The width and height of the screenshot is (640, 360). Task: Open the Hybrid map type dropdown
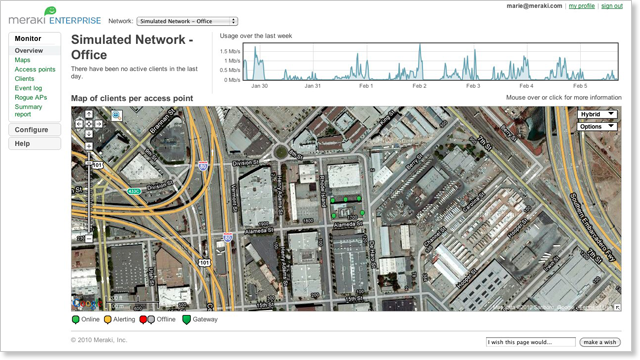point(597,114)
